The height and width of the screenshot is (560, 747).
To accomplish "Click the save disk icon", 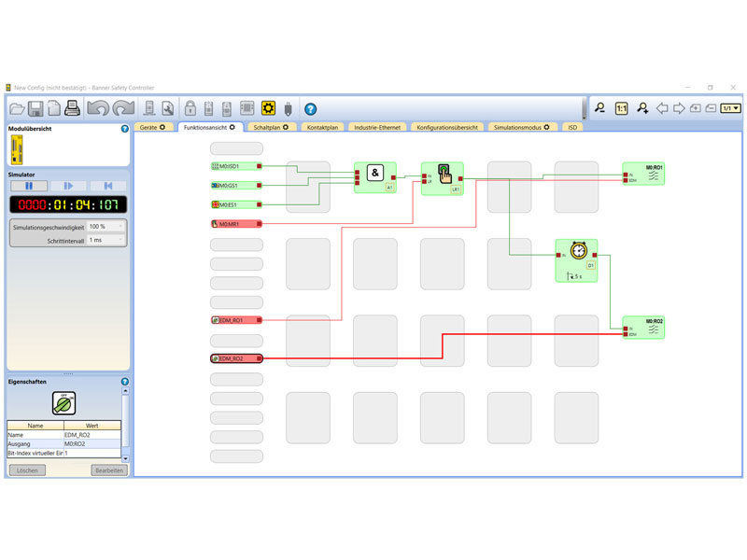I will pos(35,108).
